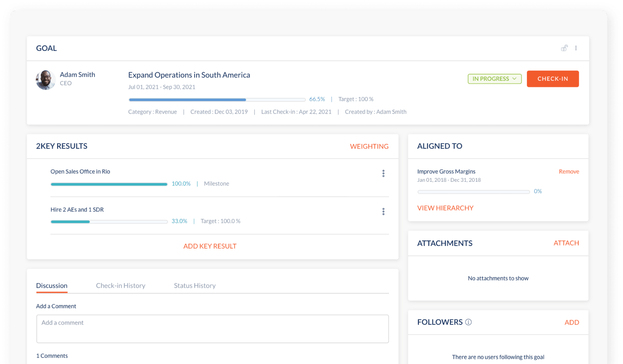Click the Category : Revenue label
Image resolution: width=623 pixels, height=364 pixels.
(x=152, y=112)
